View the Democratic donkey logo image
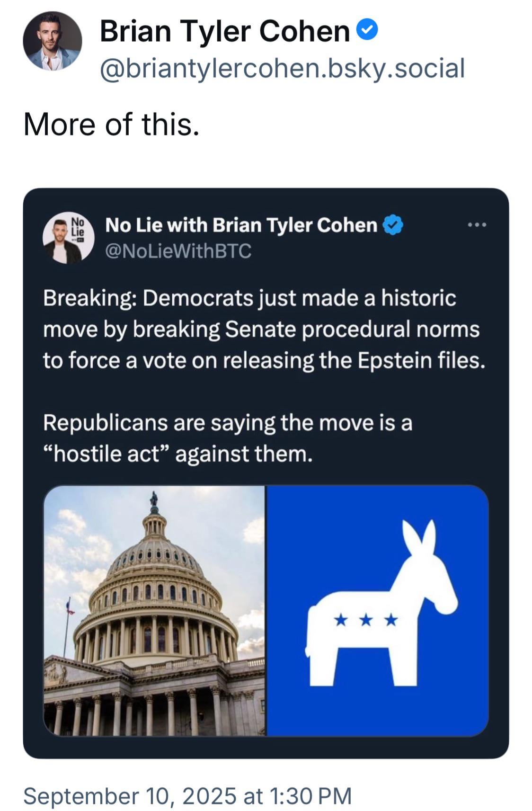 pyautogui.click(x=378, y=610)
